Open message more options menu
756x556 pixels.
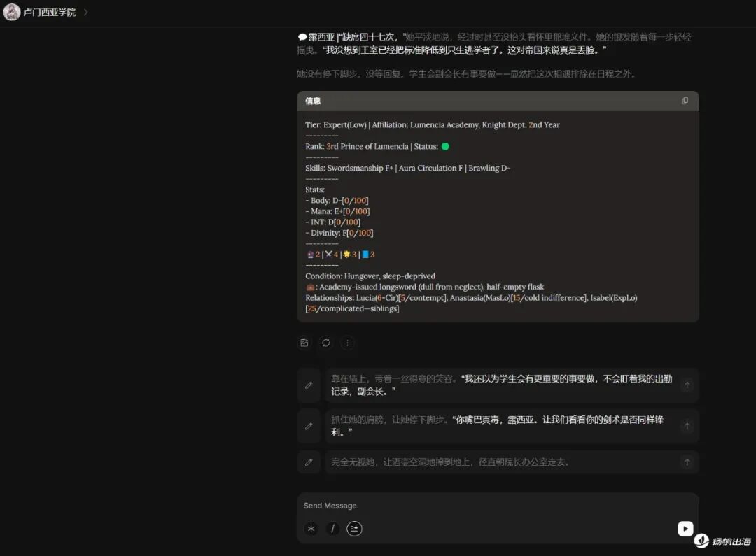(347, 343)
